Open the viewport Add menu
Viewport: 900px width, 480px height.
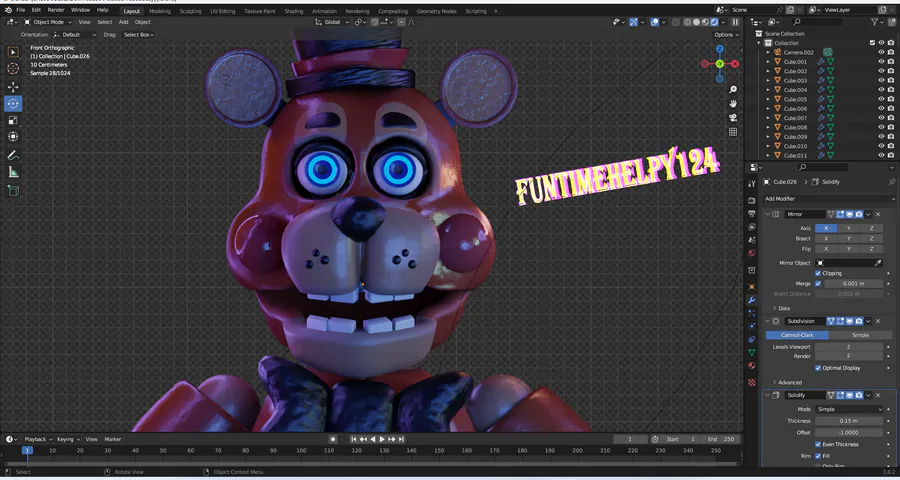click(x=123, y=22)
